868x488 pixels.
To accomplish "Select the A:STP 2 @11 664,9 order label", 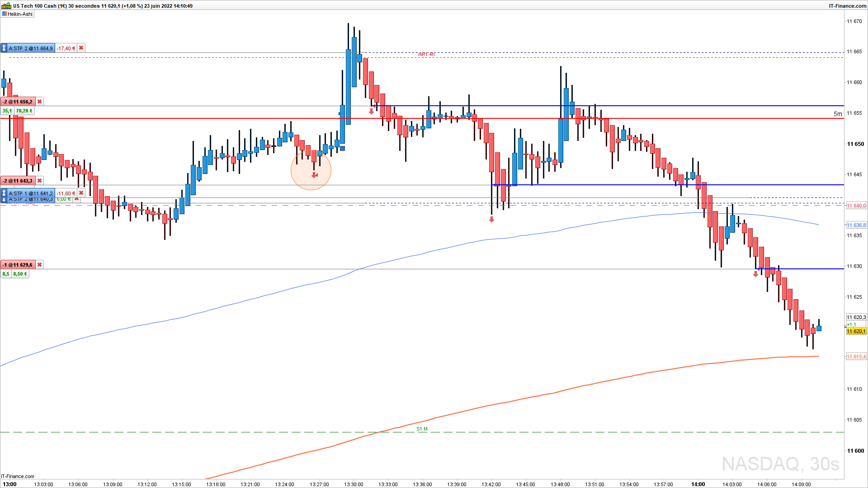I will click(x=31, y=48).
